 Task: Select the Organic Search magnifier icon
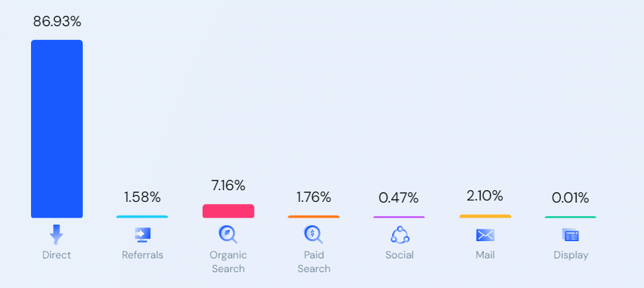pos(228,235)
